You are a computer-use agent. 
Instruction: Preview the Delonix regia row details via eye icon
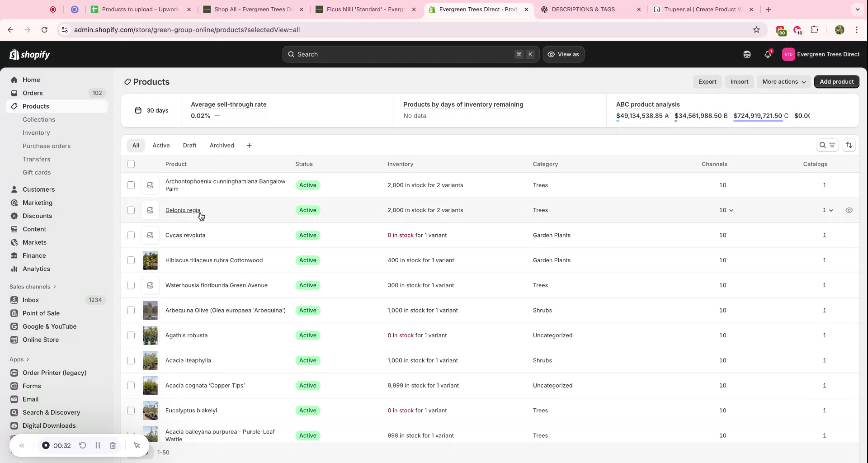pyautogui.click(x=849, y=210)
